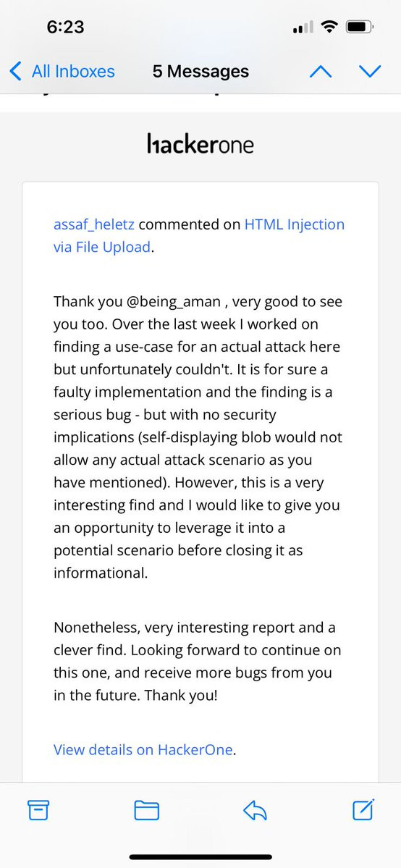401x868 pixels.
Task: Open the HTML Injection via File Upload link
Action: pyautogui.click(x=199, y=236)
